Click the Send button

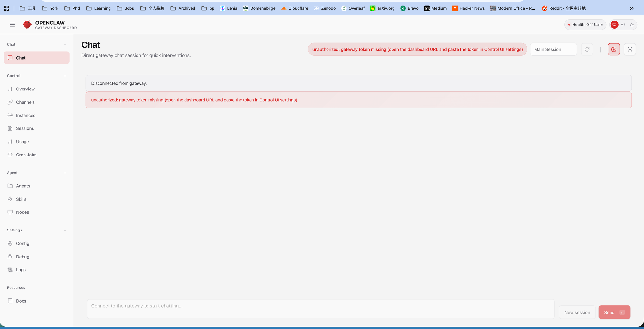coord(614,313)
